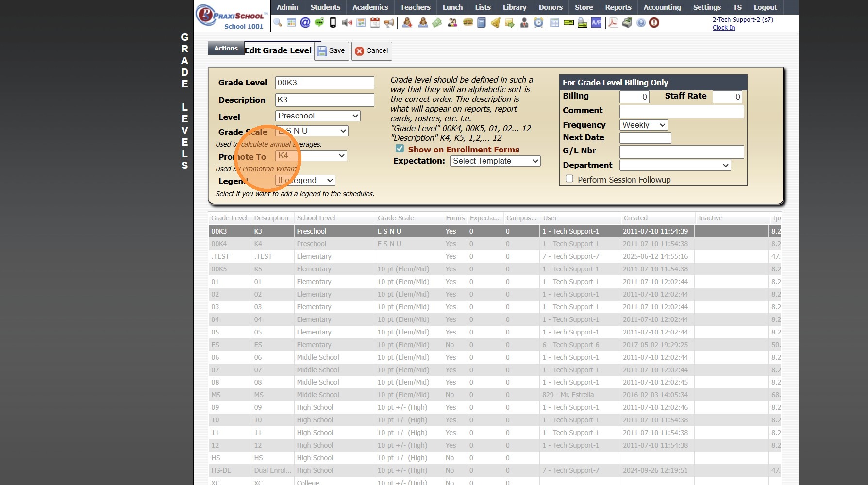This screenshot has width=868, height=485.
Task: Click the cash register icon
Action: point(627,22)
